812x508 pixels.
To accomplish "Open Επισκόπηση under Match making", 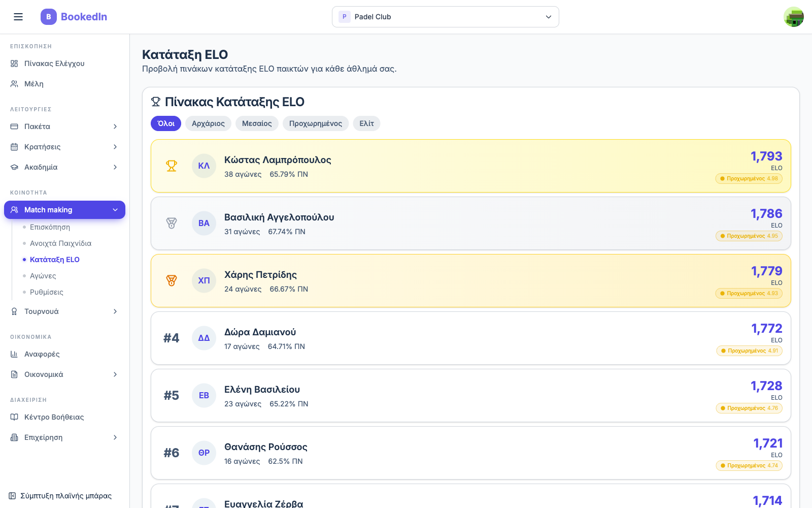I will pos(50,227).
